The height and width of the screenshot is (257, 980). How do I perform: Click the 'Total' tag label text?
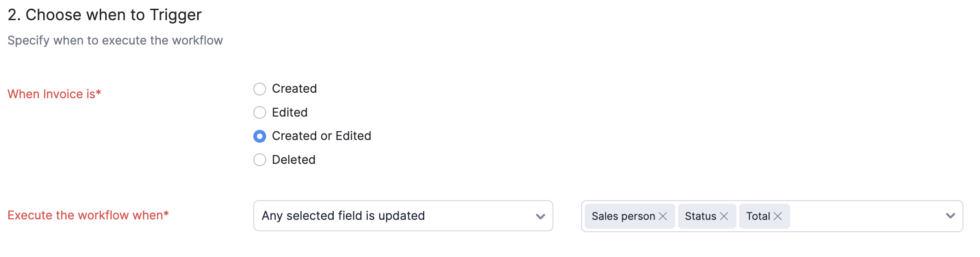click(758, 216)
